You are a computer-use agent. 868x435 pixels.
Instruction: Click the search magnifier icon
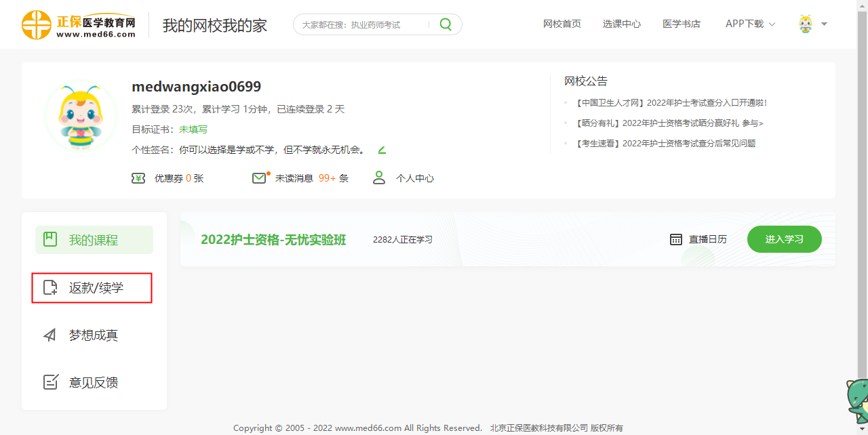tap(446, 24)
